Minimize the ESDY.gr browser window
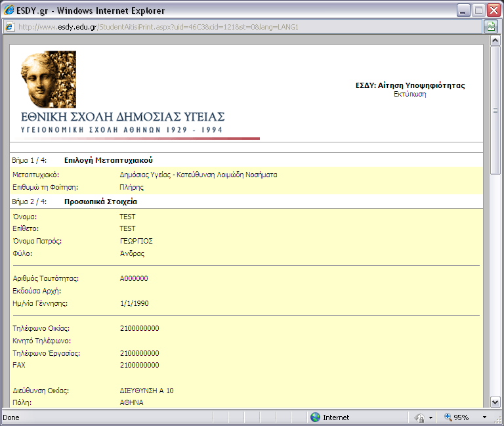 (463, 11)
